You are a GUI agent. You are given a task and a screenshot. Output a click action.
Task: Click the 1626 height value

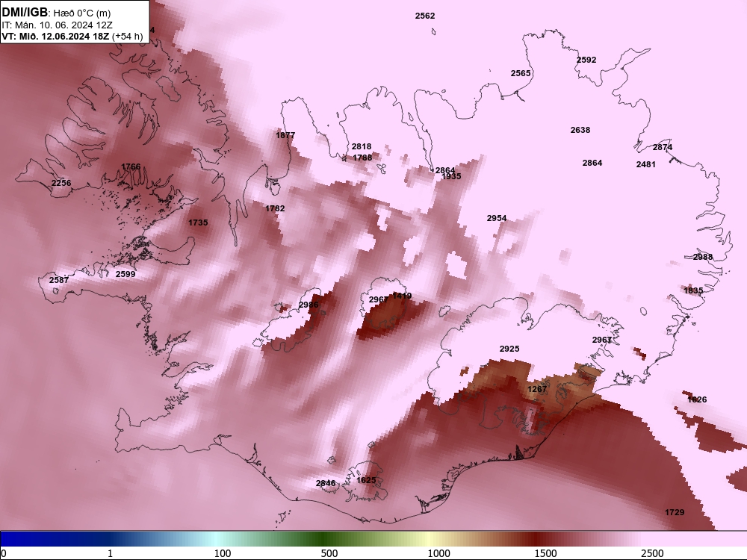(697, 399)
